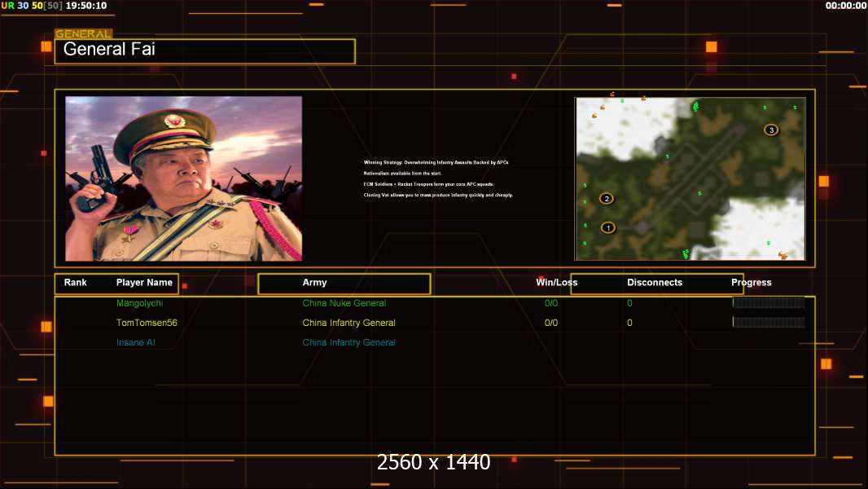
Task: Click the Disconnects column header
Action: (655, 283)
